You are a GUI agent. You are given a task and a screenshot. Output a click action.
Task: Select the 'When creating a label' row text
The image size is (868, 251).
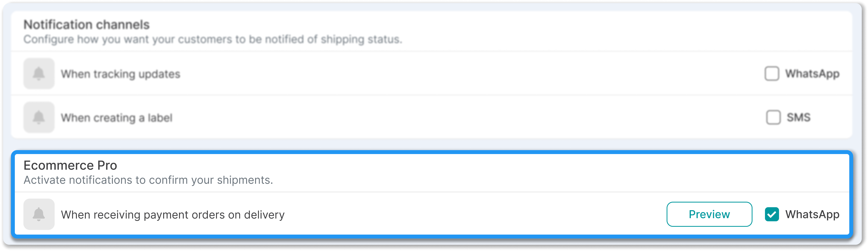point(117,118)
